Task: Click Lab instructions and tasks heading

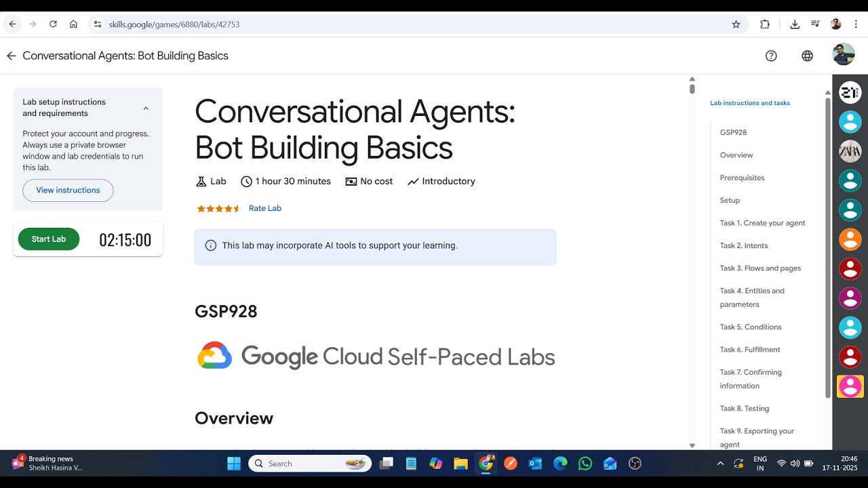Action: pyautogui.click(x=750, y=103)
